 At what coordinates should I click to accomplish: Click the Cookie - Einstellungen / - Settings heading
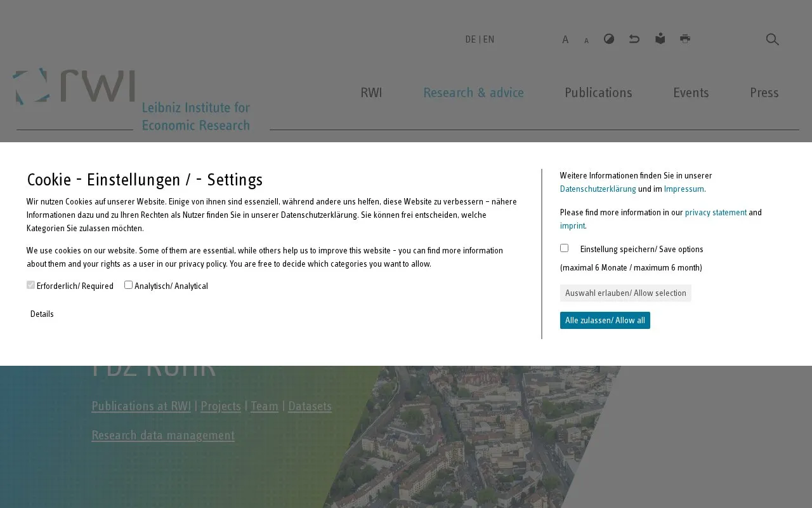point(145,180)
